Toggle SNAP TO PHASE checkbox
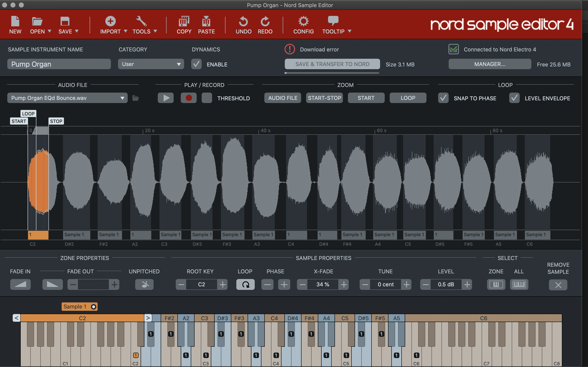The height and width of the screenshot is (367, 588). click(x=443, y=98)
